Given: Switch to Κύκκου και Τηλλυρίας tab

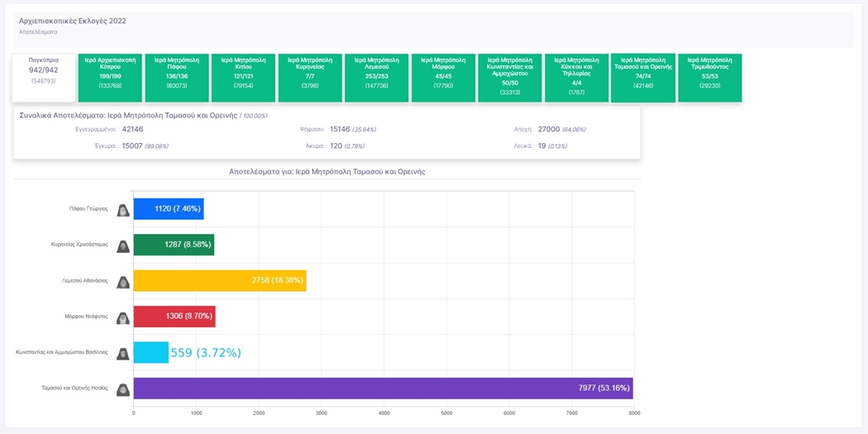Looking at the screenshot, I should coord(576,78).
